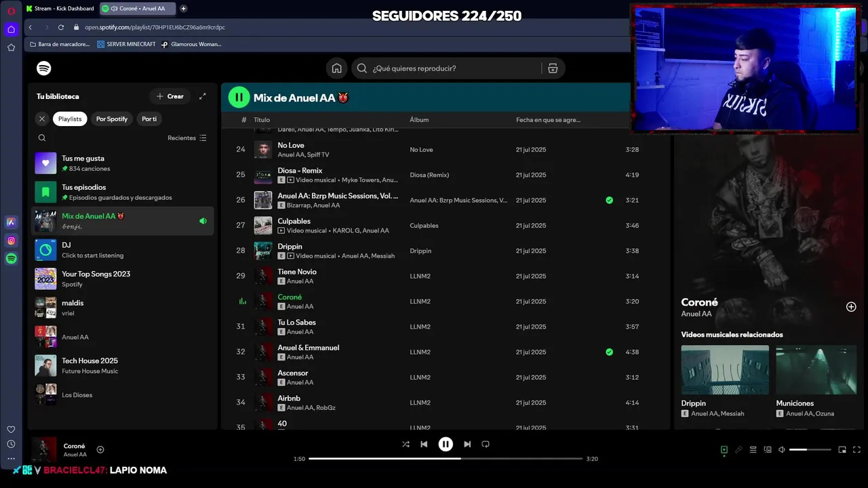Image resolution: width=868 pixels, height=488 pixels.
Task: Add Coroné to playlist from right panel
Action: coord(851,307)
